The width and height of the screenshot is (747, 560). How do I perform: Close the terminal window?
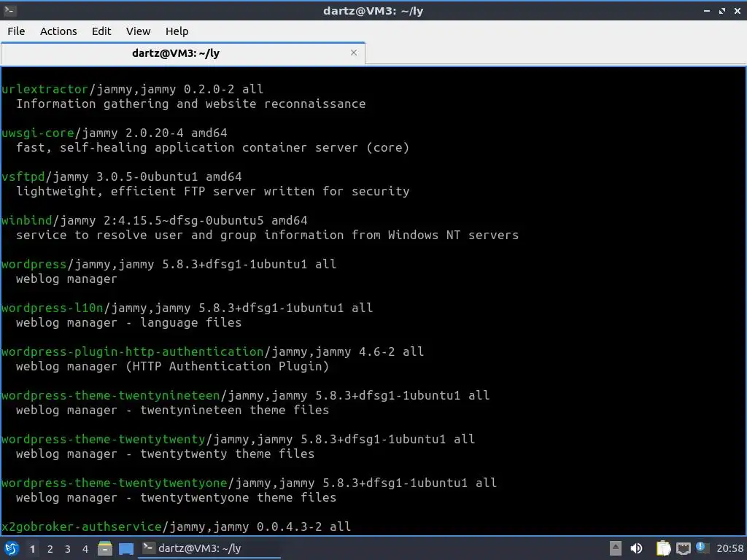click(737, 10)
